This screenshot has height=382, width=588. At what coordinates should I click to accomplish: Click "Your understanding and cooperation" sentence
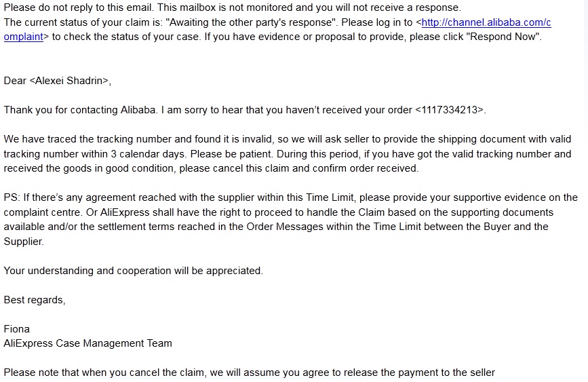tap(133, 271)
